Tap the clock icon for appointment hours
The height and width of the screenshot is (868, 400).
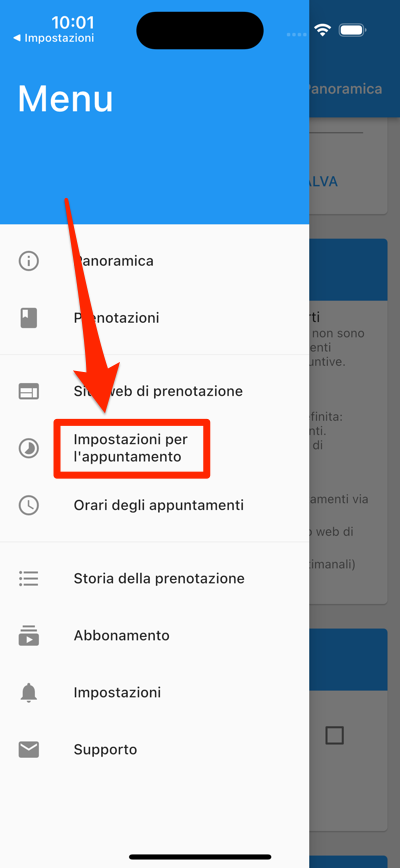[x=29, y=505]
